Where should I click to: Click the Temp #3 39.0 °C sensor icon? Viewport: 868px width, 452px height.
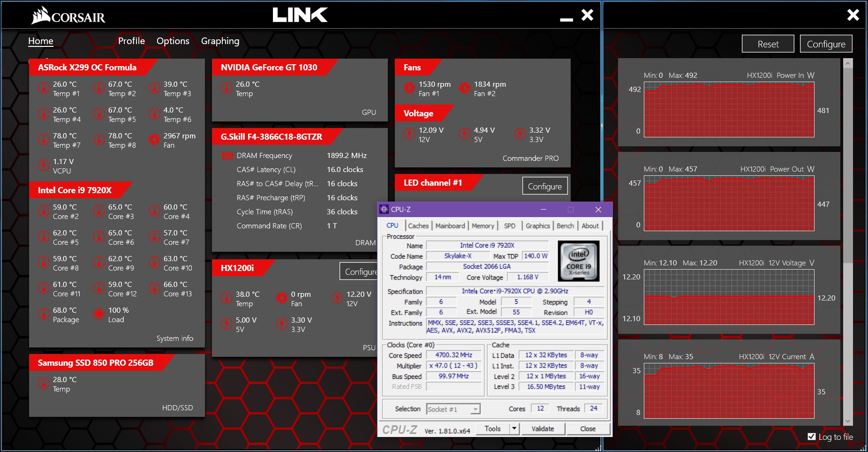[x=154, y=88]
